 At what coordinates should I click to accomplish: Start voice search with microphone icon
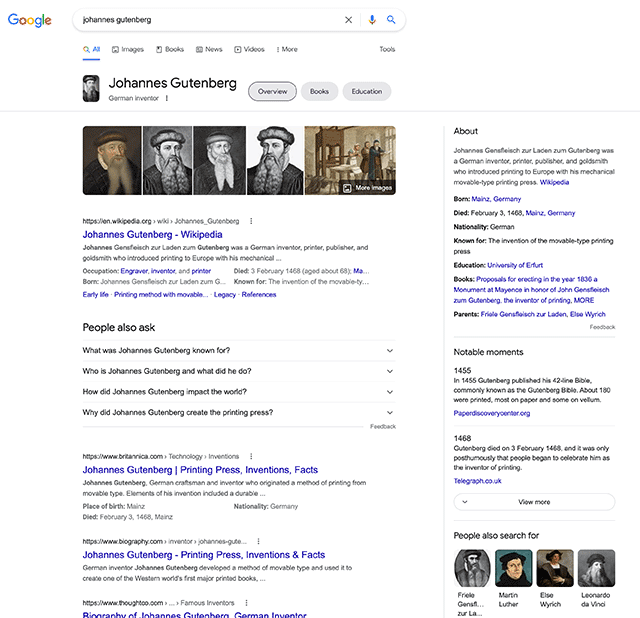coord(372,20)
